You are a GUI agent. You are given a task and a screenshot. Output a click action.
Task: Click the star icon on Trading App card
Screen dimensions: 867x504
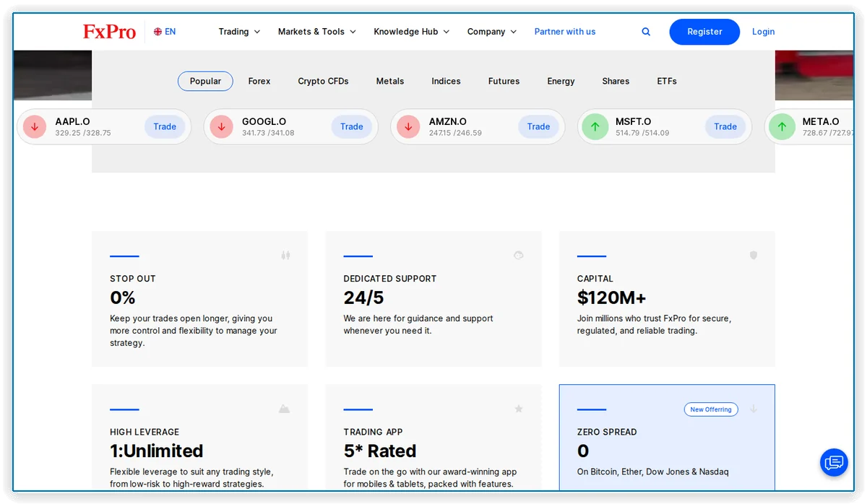pyautogui.click(x=518, y=409)
